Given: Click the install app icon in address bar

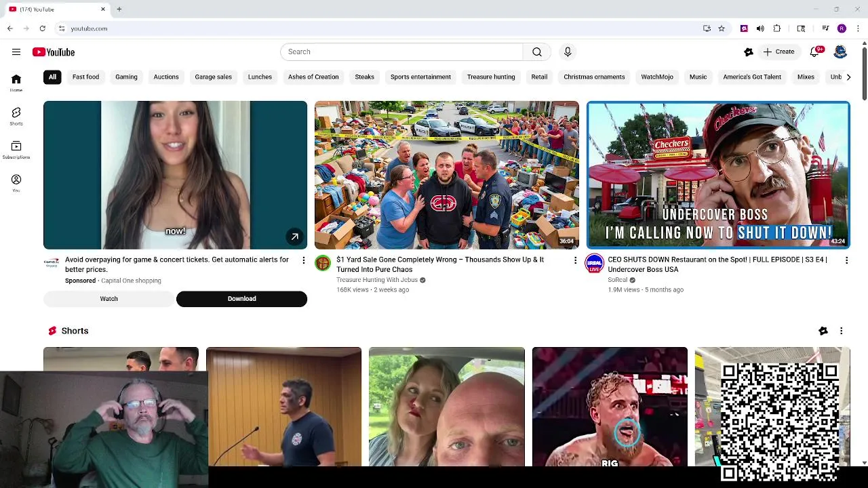Looking at the screenshot, I should click(x=707, y=28).
